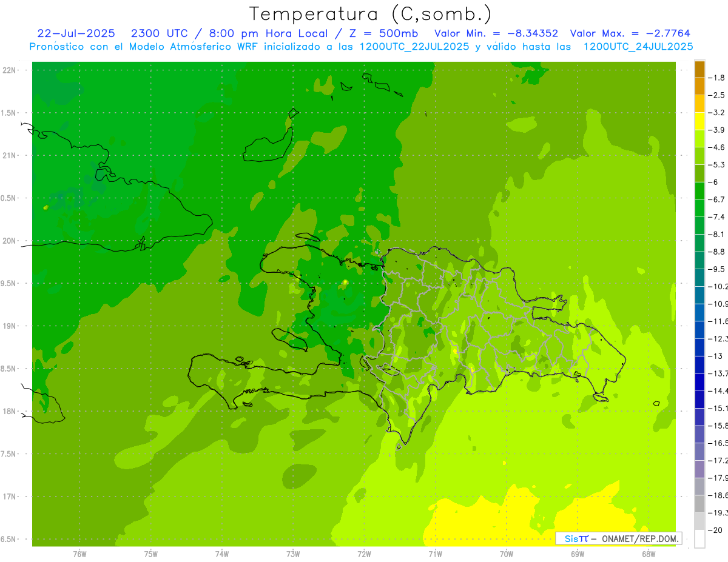
Task: Click the '69W' longitude axis label
Action: tap(578, 554)
